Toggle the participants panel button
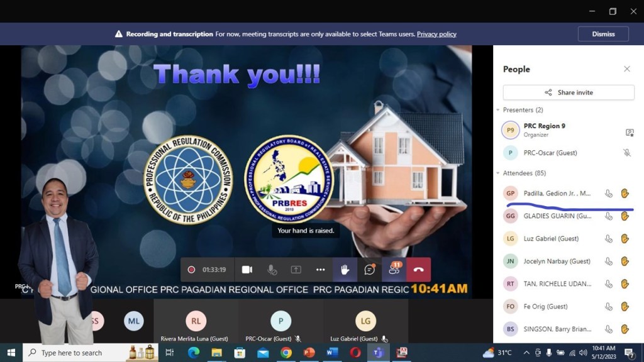Viewport: 644px width, 362px height. click(394, 270)
